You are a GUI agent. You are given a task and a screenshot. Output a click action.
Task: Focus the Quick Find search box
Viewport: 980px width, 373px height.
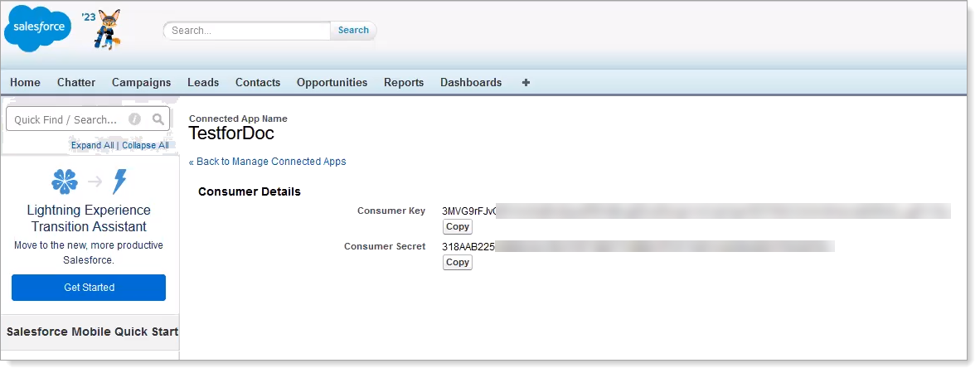tap(88, 119)
